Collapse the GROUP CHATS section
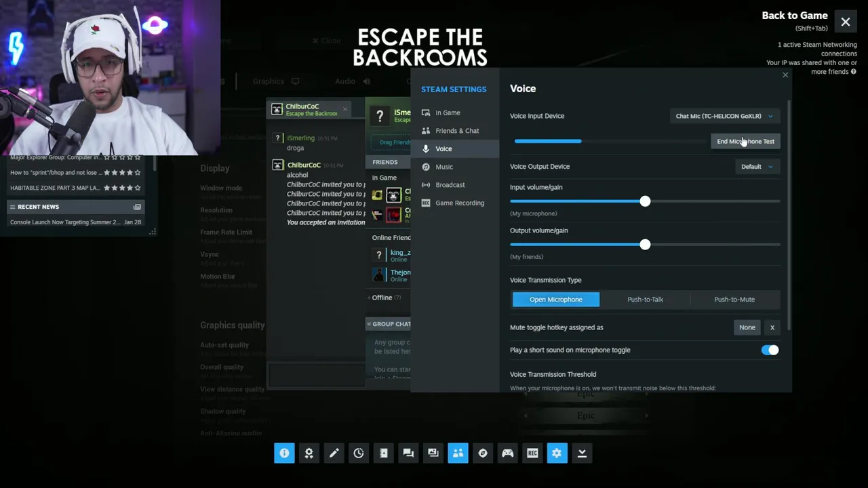This screenshot has height=488, width=868. (x=389, y=324)
